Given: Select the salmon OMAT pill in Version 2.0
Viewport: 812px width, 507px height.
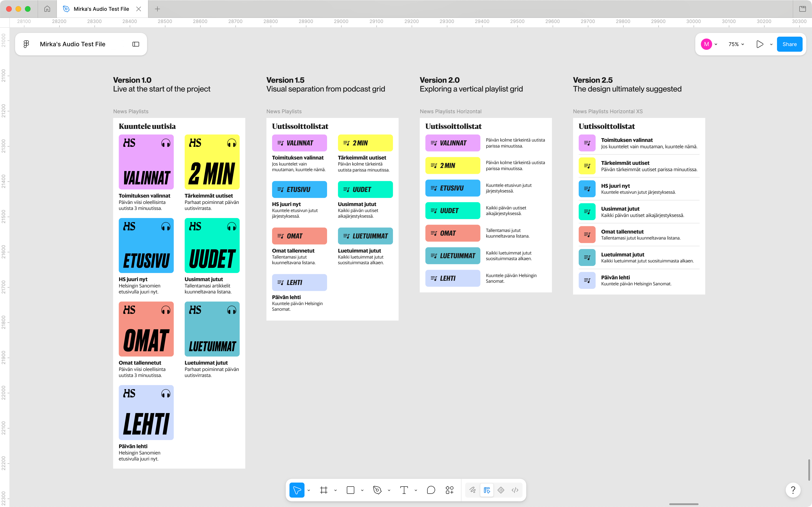Looking at the screenshot, I should pyautogui.click(x=453, y=233).
